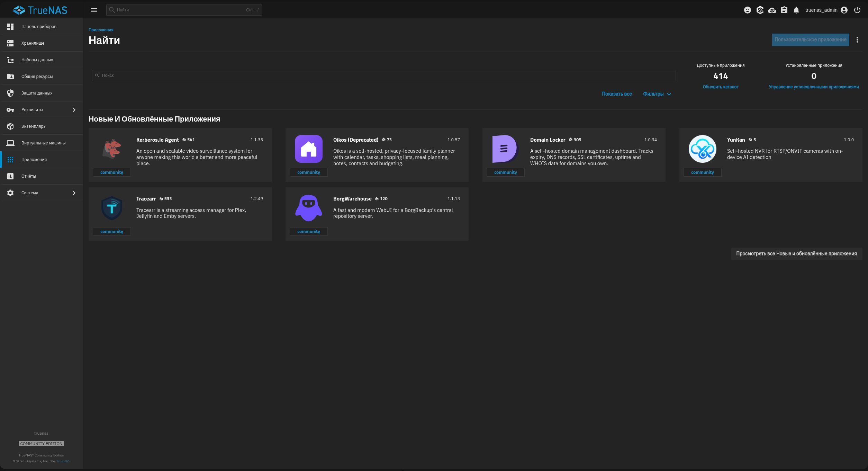Click Tracearr version 1.2.49
This screenshot has width=868, height=471.
tap(257, 199)
